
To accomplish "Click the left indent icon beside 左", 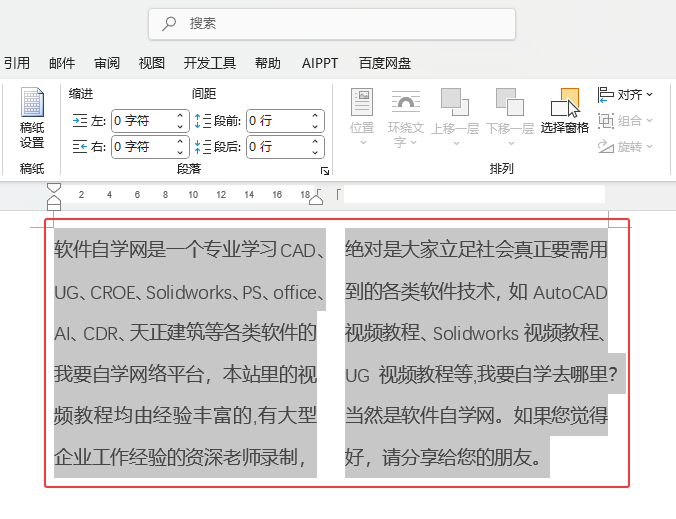I will (80, 121).
